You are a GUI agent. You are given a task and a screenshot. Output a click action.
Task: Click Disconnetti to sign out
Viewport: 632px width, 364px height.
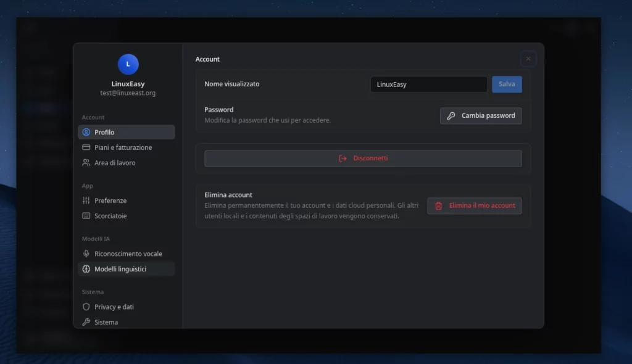click(363, 159)
